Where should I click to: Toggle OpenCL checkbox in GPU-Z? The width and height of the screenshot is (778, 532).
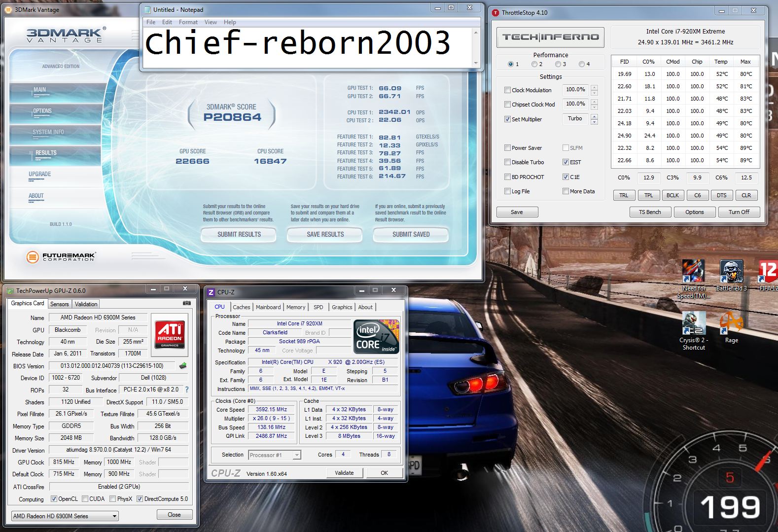click(54, 498)
